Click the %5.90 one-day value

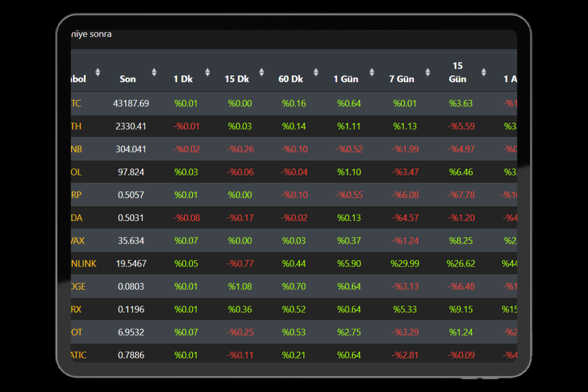(349, 264)
